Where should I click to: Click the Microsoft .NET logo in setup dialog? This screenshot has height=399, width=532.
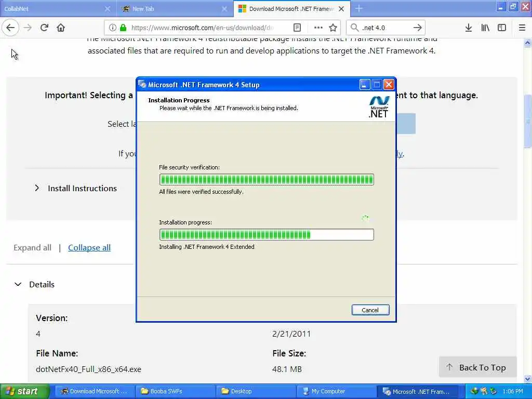(x=379, y=107)
